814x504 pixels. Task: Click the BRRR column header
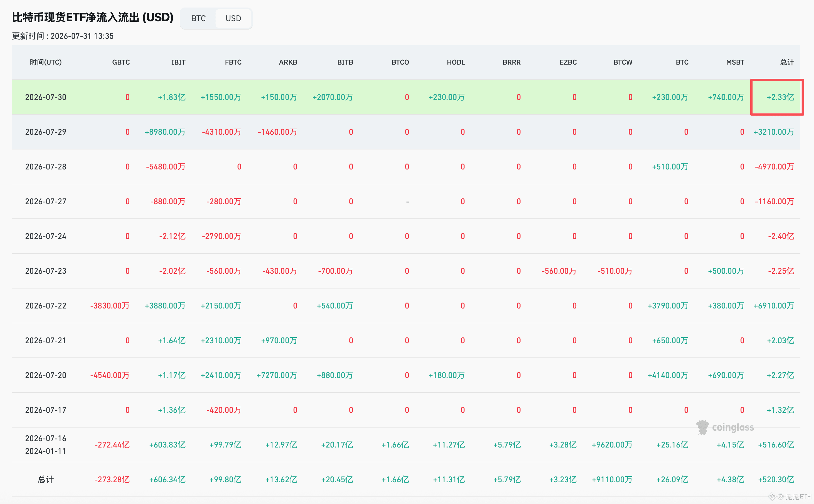pyautogui.click(x=511, y=62)
